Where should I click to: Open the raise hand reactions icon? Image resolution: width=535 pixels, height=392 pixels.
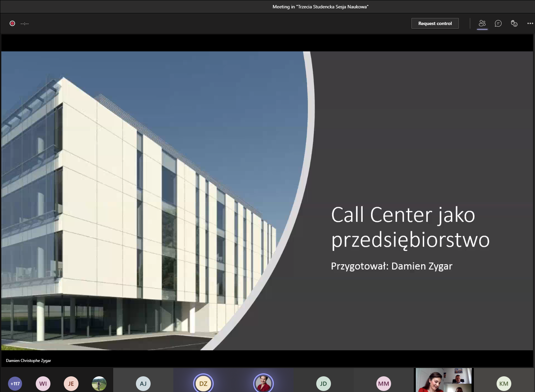514,23
